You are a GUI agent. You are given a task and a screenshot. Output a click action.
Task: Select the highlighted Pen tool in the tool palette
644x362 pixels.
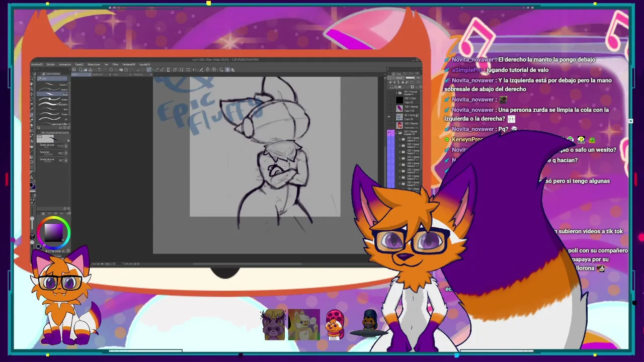tap(32, 115)
